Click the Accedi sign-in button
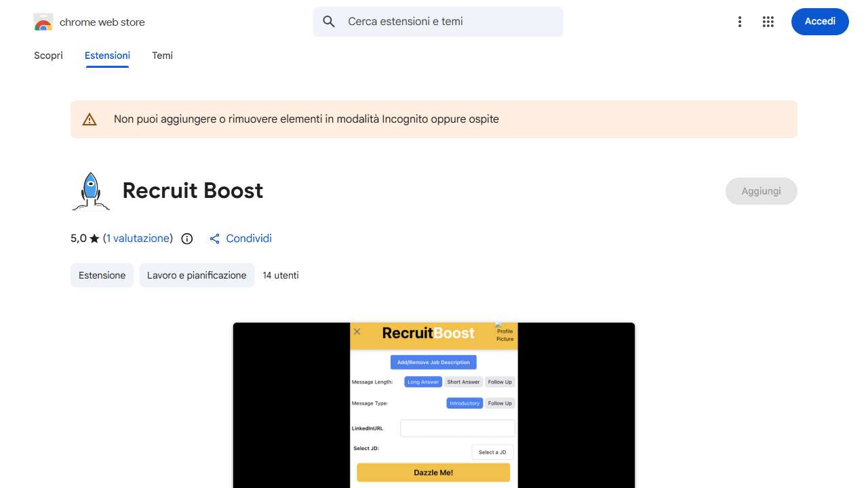The image size is (868, 488). pos(820,21)
